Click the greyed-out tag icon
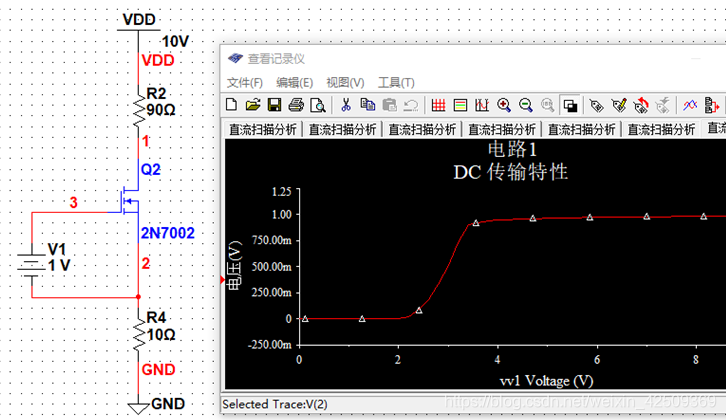Image resolution: width=726 pixels, height=420 pixels. coord(663,106)
